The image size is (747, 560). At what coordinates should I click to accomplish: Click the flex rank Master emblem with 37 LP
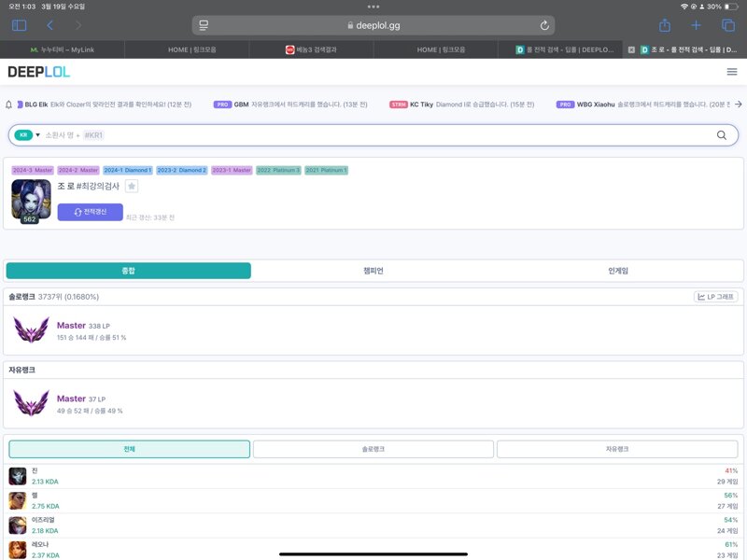[31, 403]
